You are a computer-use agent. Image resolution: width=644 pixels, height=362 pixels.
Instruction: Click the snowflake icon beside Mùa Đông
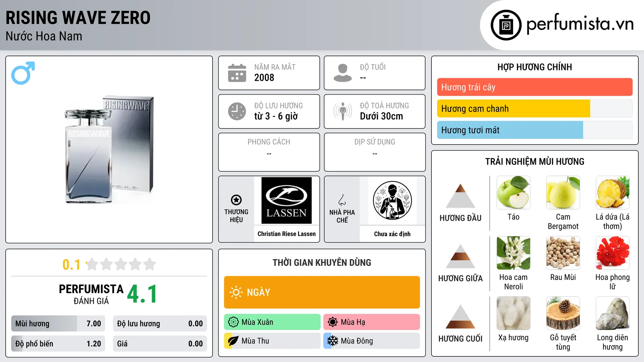333,341
